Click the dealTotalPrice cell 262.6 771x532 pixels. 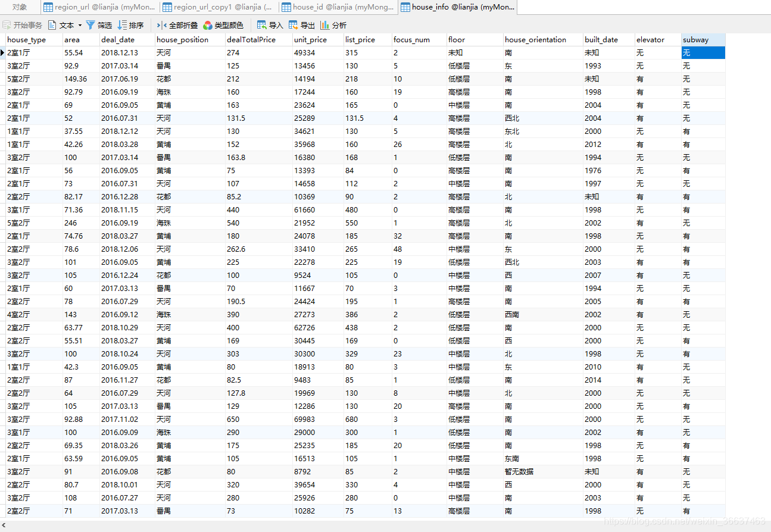click(x=259, y=249)
